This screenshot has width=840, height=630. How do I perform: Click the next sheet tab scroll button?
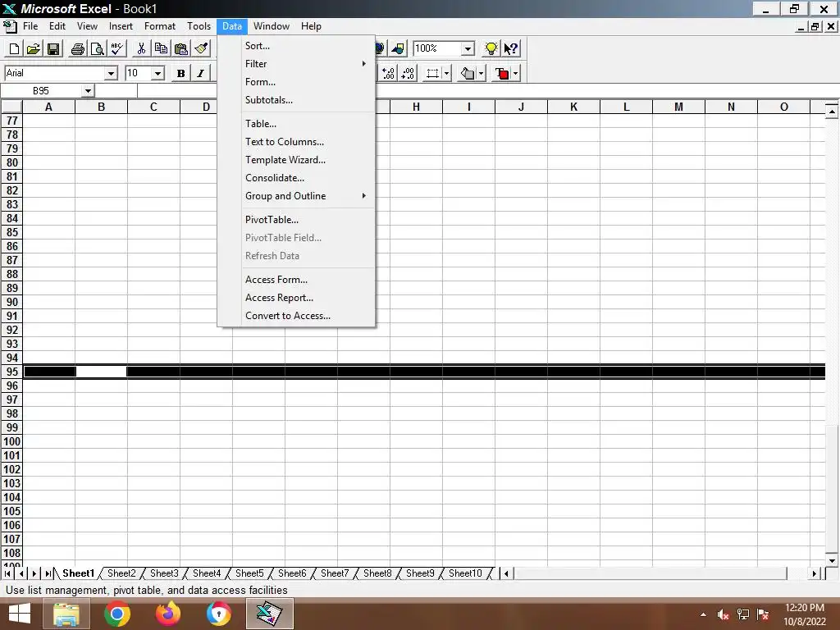(34, 573)
